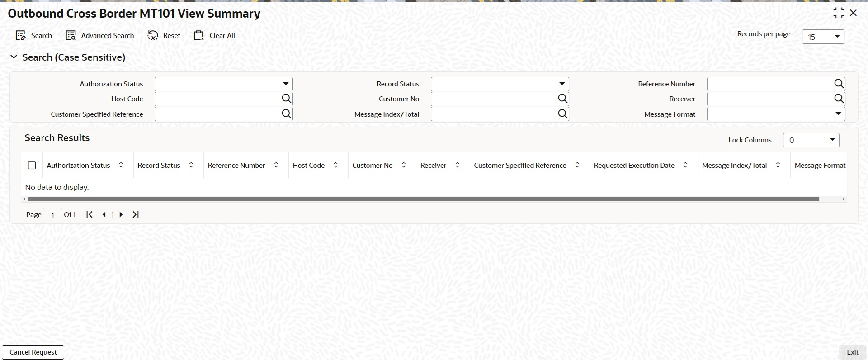Open the Customer Specified Reference lookup icon
Viewport: 868px width, 360px height.
point(287,114)
